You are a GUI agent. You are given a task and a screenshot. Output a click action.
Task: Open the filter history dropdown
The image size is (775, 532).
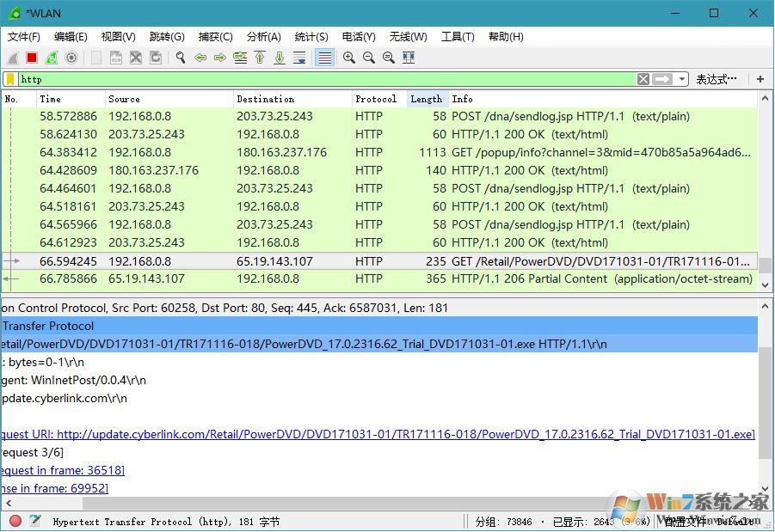pos(681,79)
